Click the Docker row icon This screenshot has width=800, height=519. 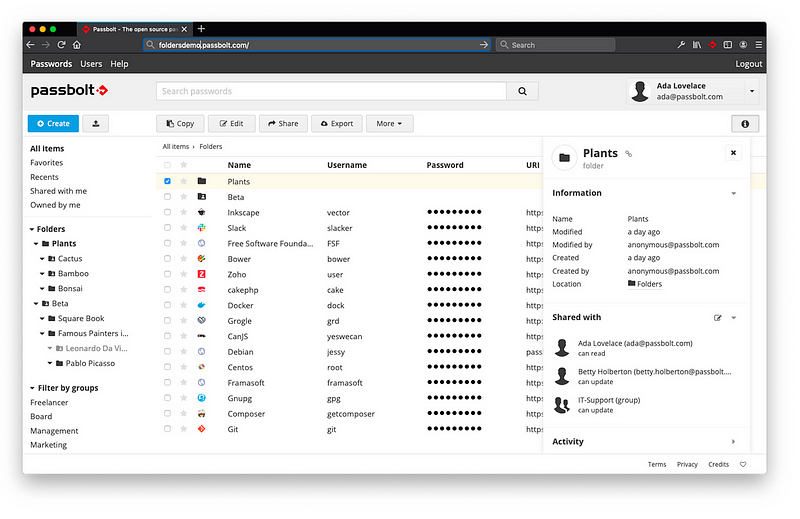[202, 305]
